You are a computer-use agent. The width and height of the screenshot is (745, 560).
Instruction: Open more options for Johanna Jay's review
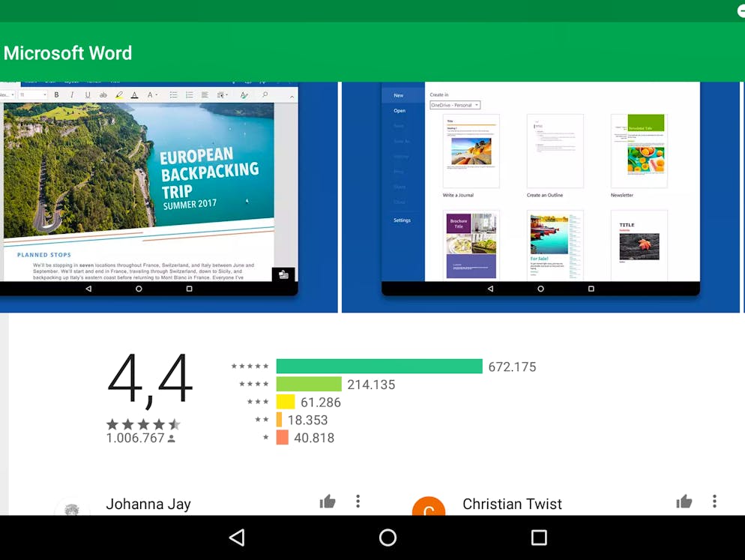pyautogui.click(x=358, y=501)
